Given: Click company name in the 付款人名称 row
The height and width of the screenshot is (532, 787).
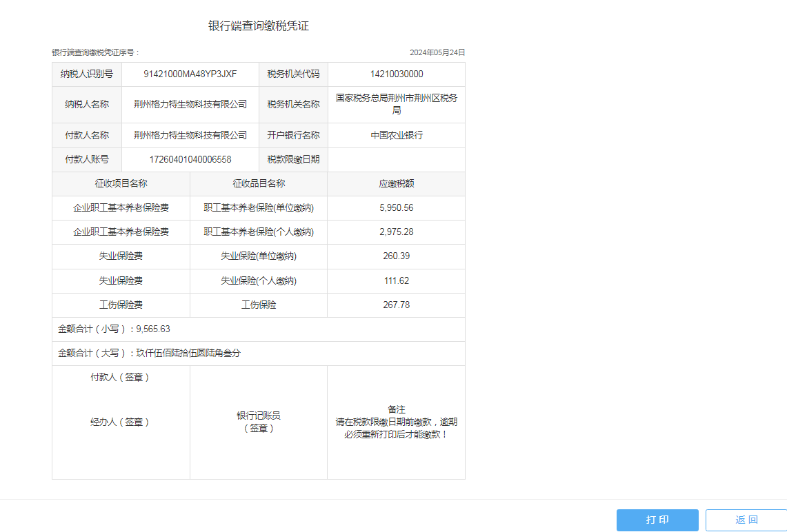Looking at the screenshot, I should click(190, 135).
